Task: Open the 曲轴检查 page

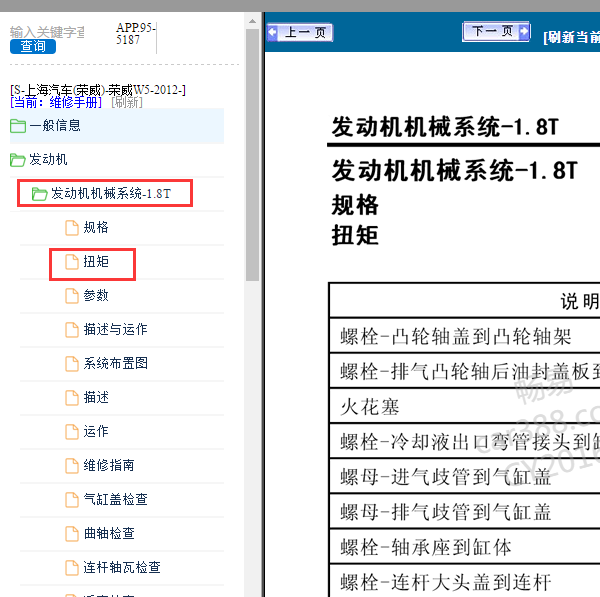Action: (x=109, y=533)
